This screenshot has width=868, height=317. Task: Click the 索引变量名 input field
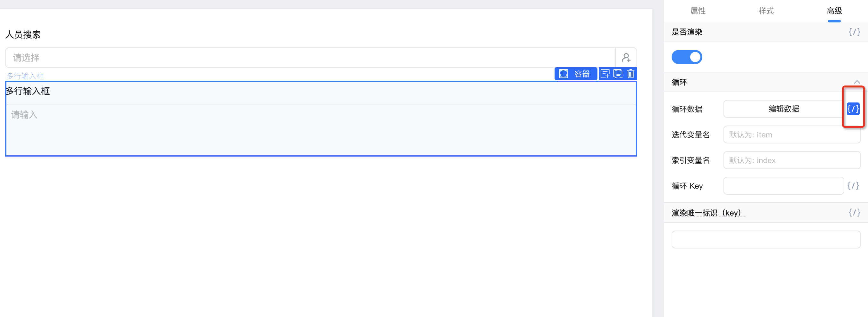coord(792,160)
